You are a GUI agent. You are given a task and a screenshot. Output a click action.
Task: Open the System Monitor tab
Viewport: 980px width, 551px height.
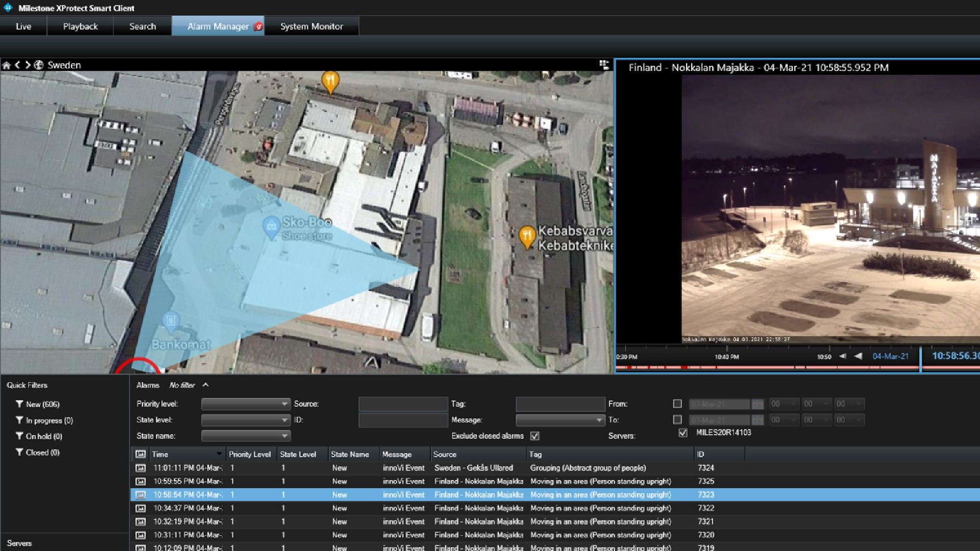click(x=311, y=26)
